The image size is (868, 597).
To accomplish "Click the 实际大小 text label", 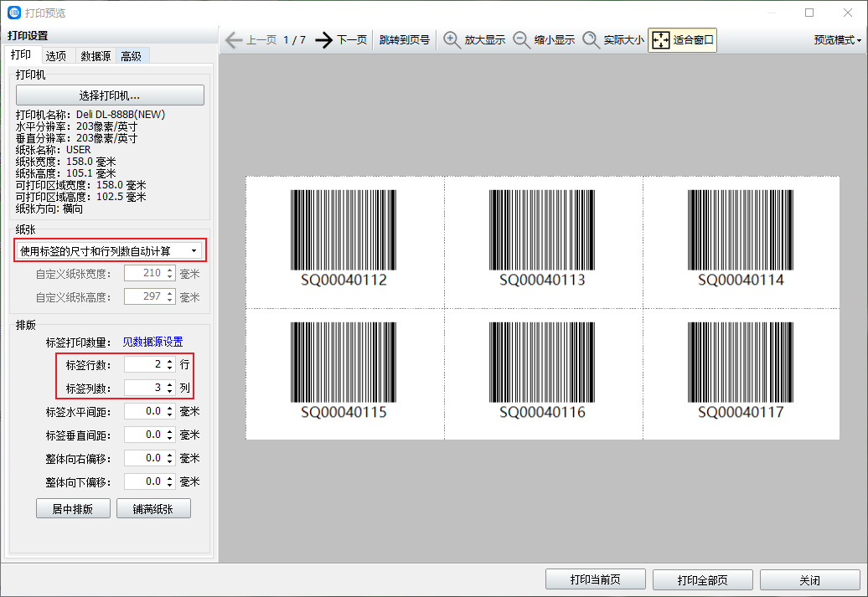I will [x=624, y=40].
